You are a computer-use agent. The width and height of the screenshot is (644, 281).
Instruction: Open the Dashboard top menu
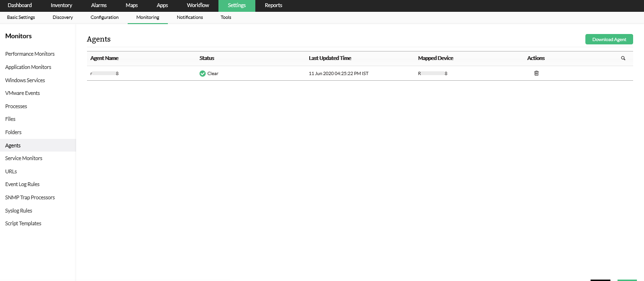[x=20, y=6]
